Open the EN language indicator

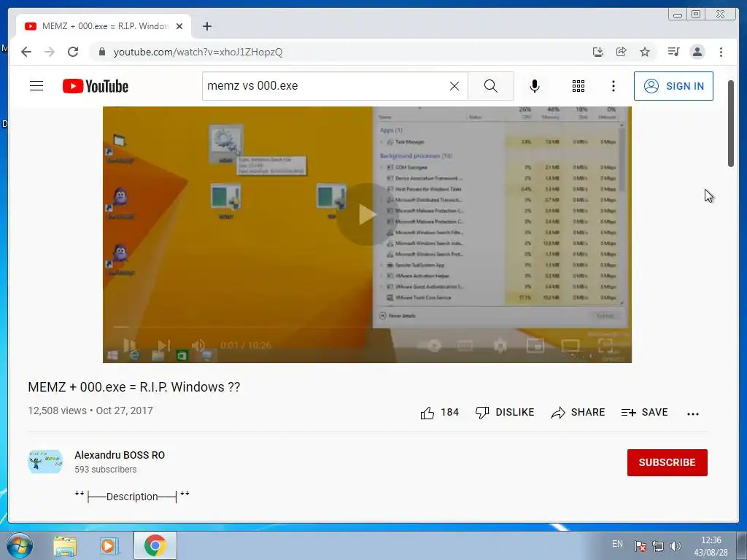pos(617,544)
